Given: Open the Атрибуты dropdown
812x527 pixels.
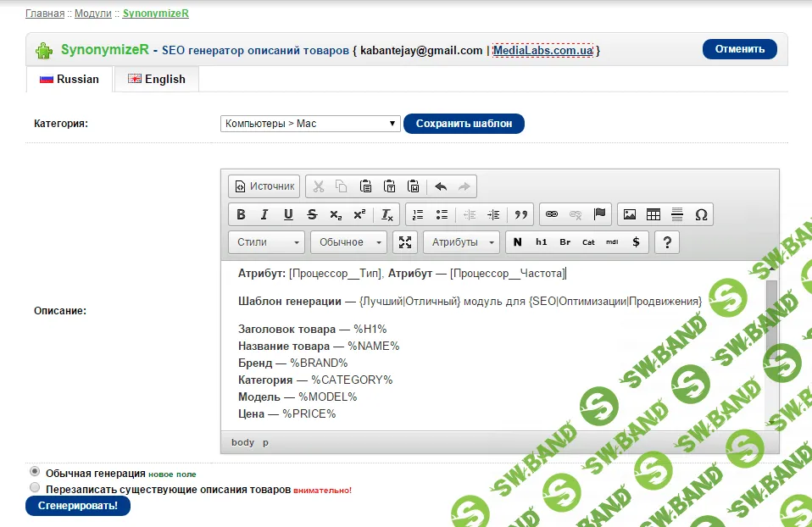Looking at the screenshot, I should (461, 241).
